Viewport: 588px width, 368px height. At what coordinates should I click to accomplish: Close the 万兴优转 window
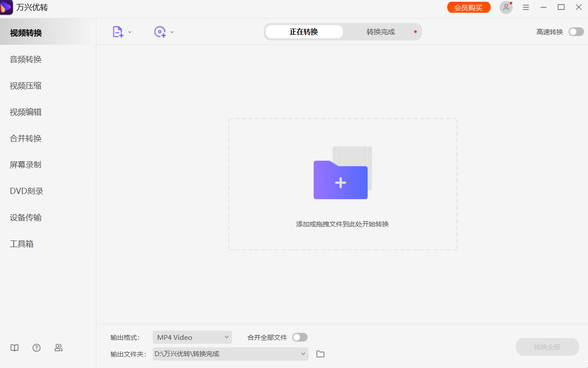pos(579,7)
